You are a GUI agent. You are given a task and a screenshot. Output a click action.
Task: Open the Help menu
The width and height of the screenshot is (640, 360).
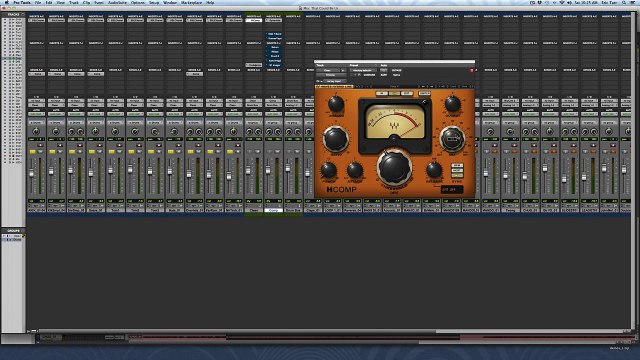210,2
